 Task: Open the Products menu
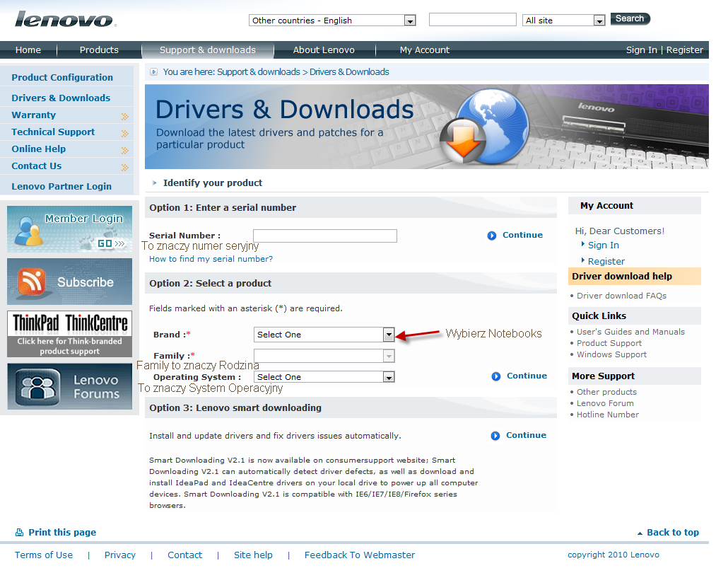99,50
